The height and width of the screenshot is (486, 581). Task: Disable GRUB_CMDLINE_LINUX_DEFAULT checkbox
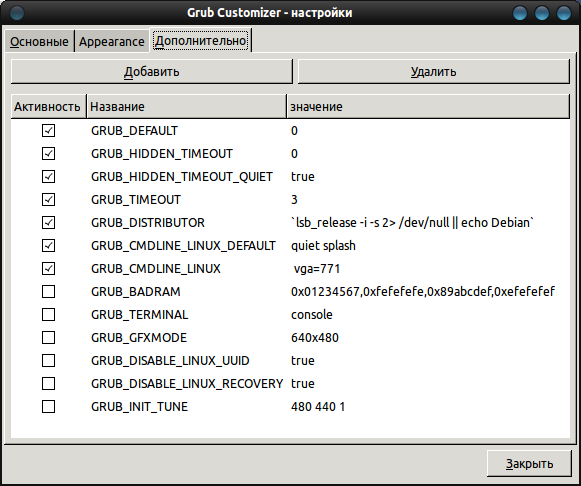click(x=49, y=245)
